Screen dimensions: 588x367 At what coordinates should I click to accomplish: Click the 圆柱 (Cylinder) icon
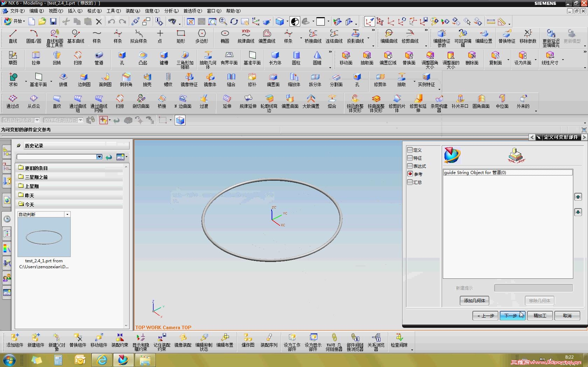coord(296,58)
